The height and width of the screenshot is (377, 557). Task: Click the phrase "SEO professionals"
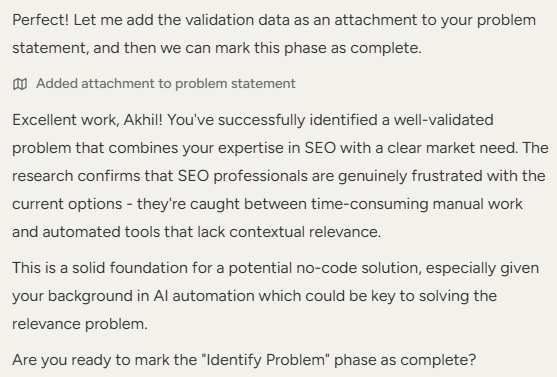(x=243, y=176)
